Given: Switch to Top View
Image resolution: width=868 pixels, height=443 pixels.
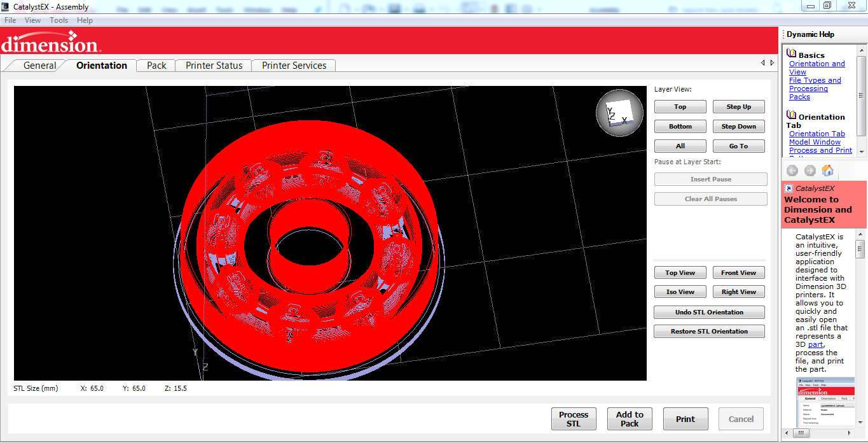Looking at the screenshot, I should (x=680, y=273).
